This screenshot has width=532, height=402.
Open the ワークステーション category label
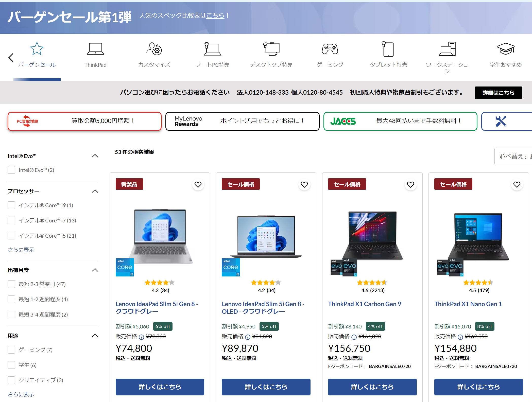click(447, 68)
